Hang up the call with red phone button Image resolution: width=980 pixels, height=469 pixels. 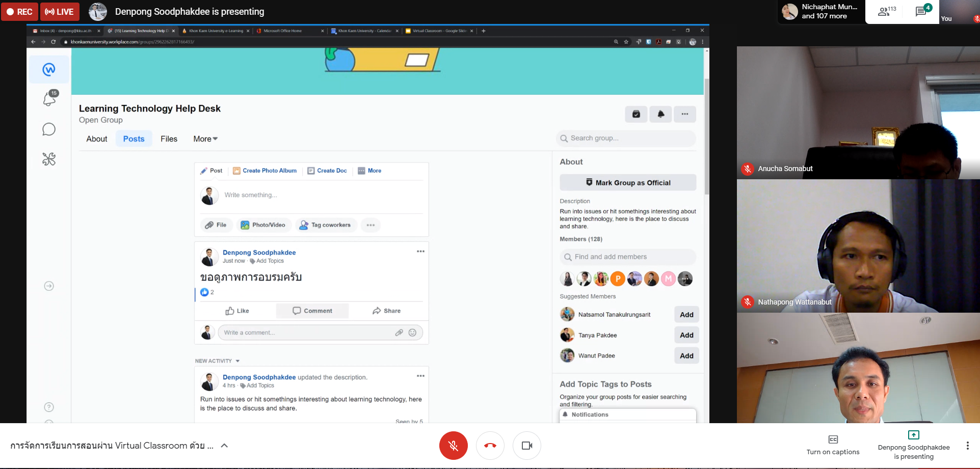490,446
